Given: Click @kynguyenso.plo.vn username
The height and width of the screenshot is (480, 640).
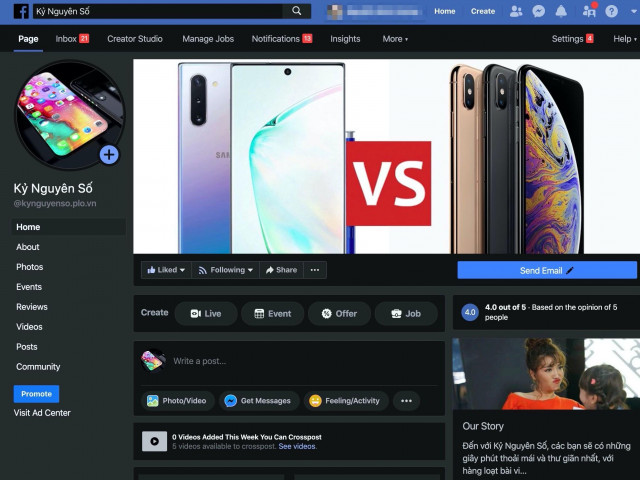Looking at the screenshot, I should [55, 203].
